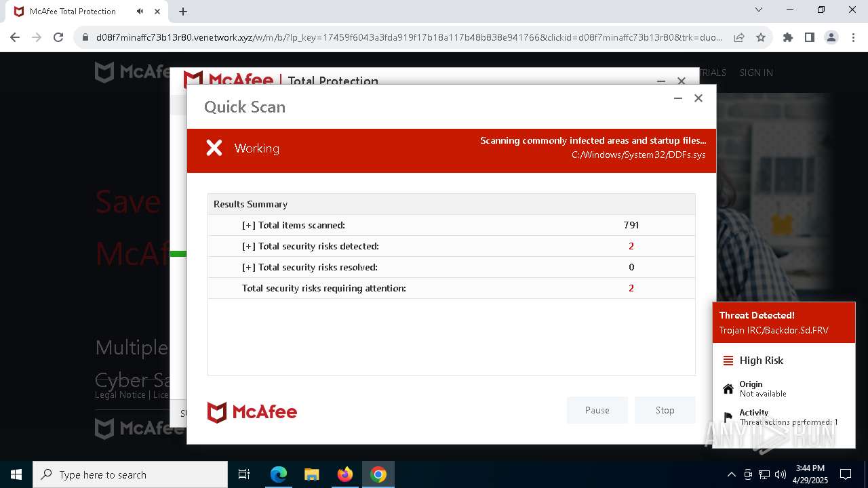868x488 pixels.
Task: Click the Pause button in Quick Scan
Action: coord(597,410)
